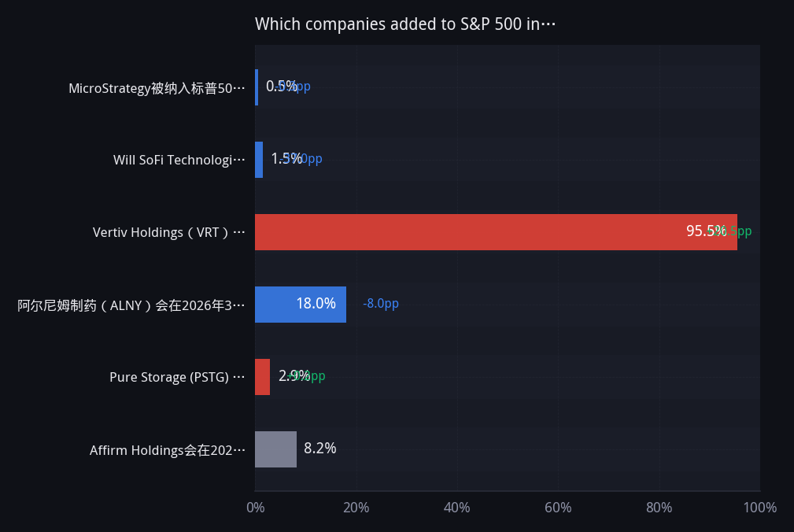Select the small blue SoFi bar
This screenshot has width=794, height=532.
259,160
